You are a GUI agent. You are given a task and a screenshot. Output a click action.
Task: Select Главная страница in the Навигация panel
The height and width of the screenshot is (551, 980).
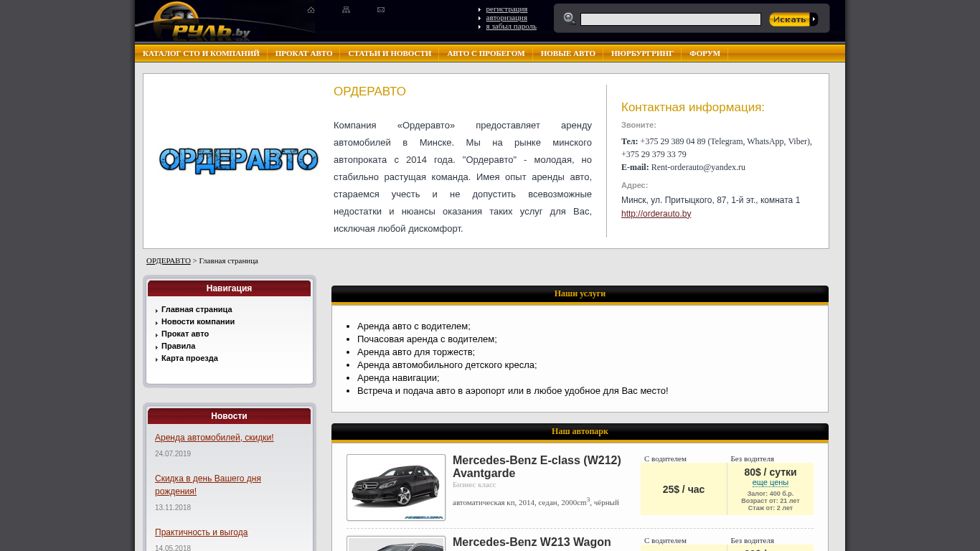(x=197, y=309)
